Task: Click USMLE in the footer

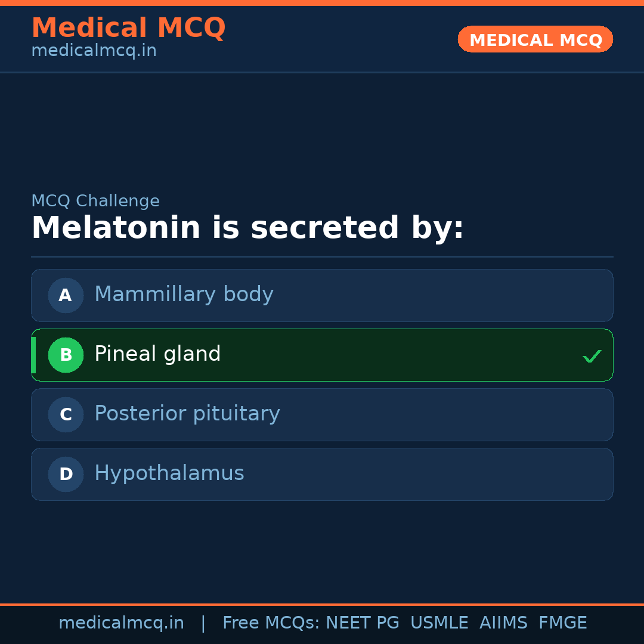Action: 439,623
